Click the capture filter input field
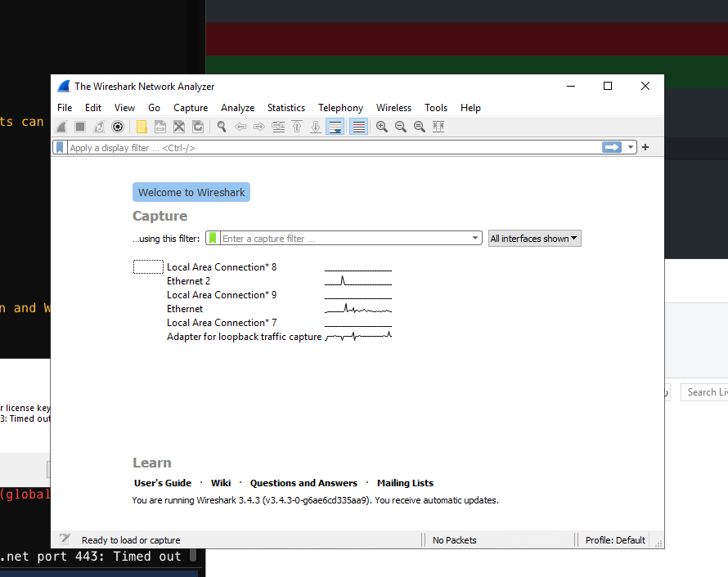Screen dimensions: 728x577 (x=344, y=239)
